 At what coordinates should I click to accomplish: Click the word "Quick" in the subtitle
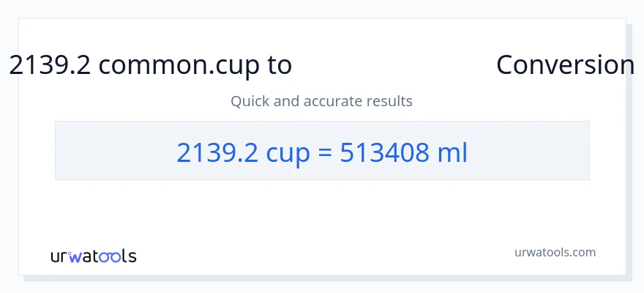(250, 101)
